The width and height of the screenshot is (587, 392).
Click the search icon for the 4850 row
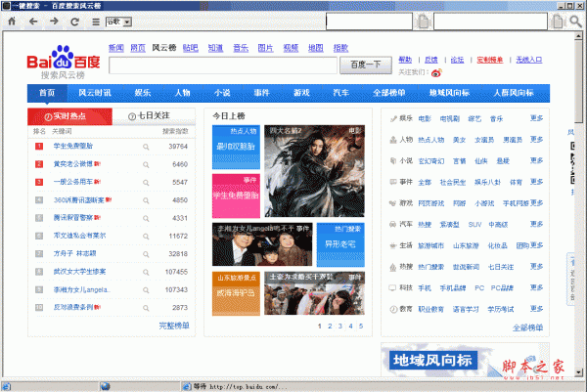pos(146,200)
